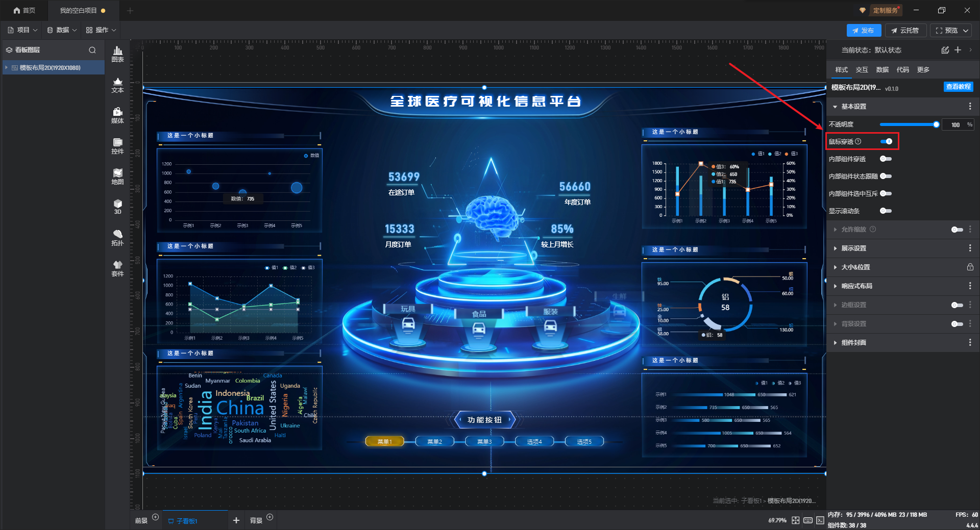Click the 功能按钮 button in the canvas
Viewport: 980px width, 530px height.
485,420
